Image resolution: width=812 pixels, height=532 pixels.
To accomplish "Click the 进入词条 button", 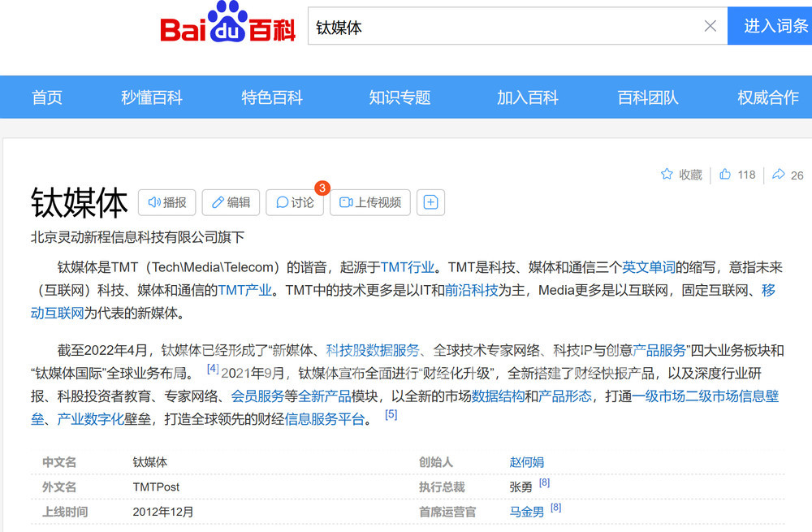I will [x=773, y=27].
